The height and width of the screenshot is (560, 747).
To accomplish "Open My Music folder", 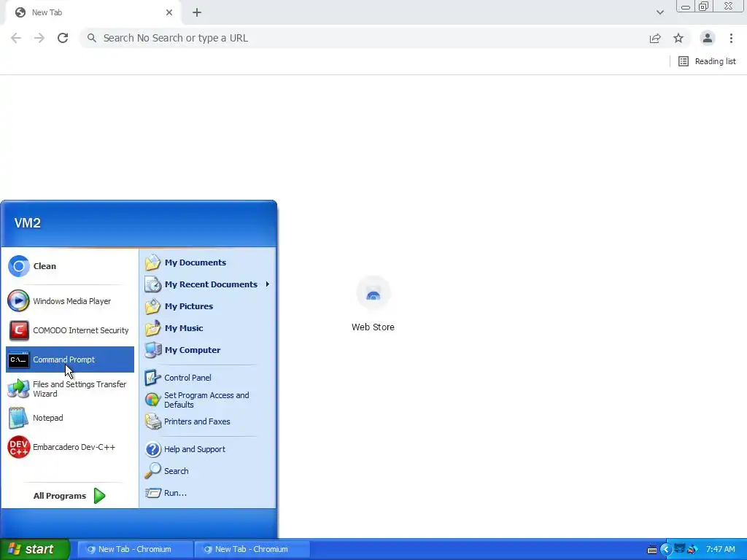I will pos(207,328).
